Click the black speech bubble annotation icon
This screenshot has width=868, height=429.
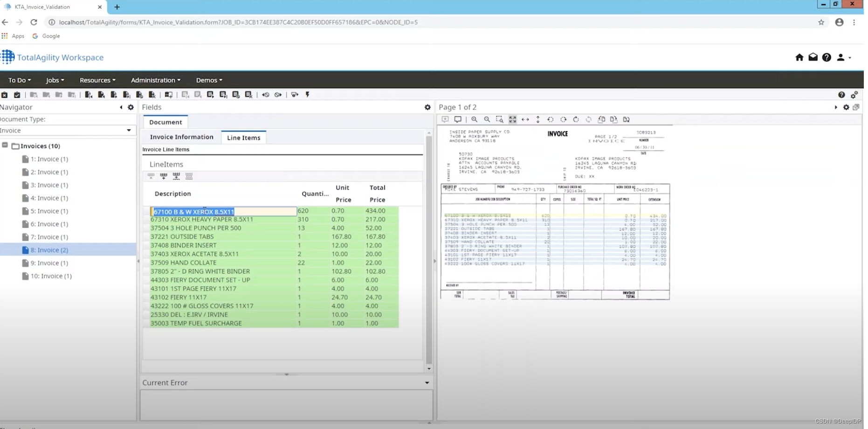pos(458,119)
